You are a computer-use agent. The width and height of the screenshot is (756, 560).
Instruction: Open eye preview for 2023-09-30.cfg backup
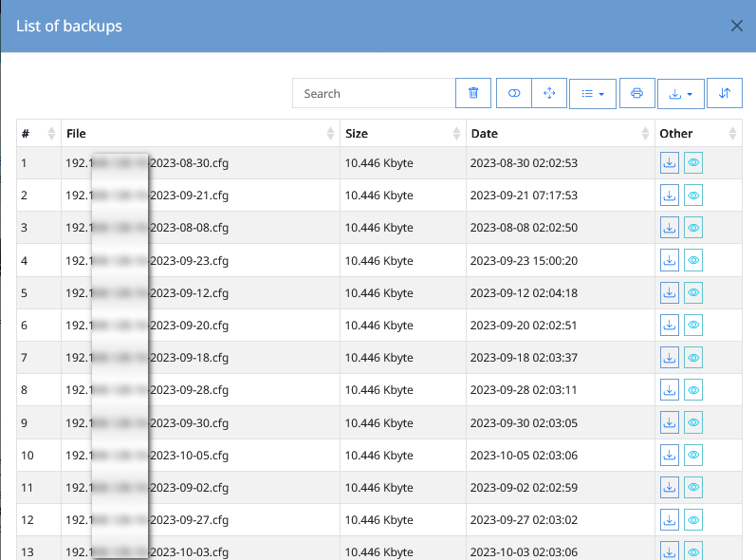point(693,422)
